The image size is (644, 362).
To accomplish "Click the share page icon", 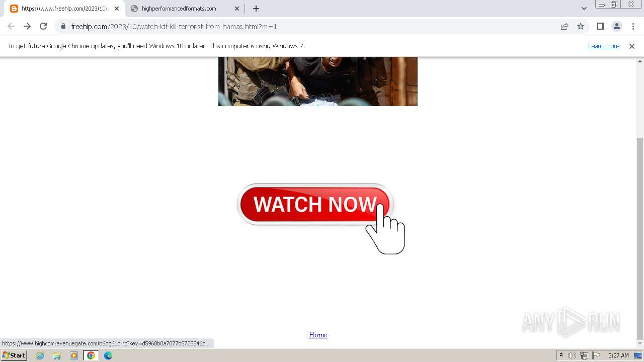I will click(x=565, y=26).
